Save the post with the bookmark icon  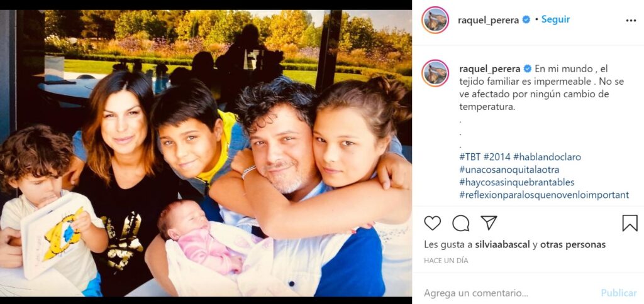[630, 223]
